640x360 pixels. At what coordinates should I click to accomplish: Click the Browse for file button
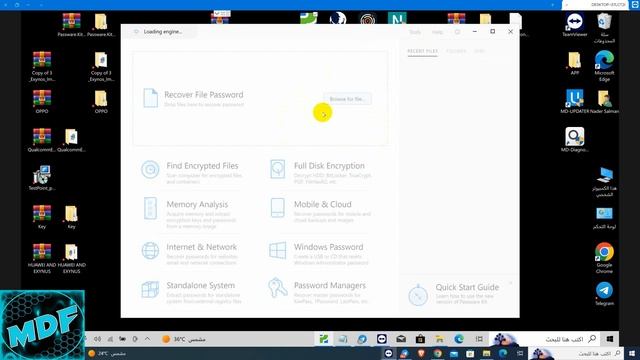[x=347, y=99]
